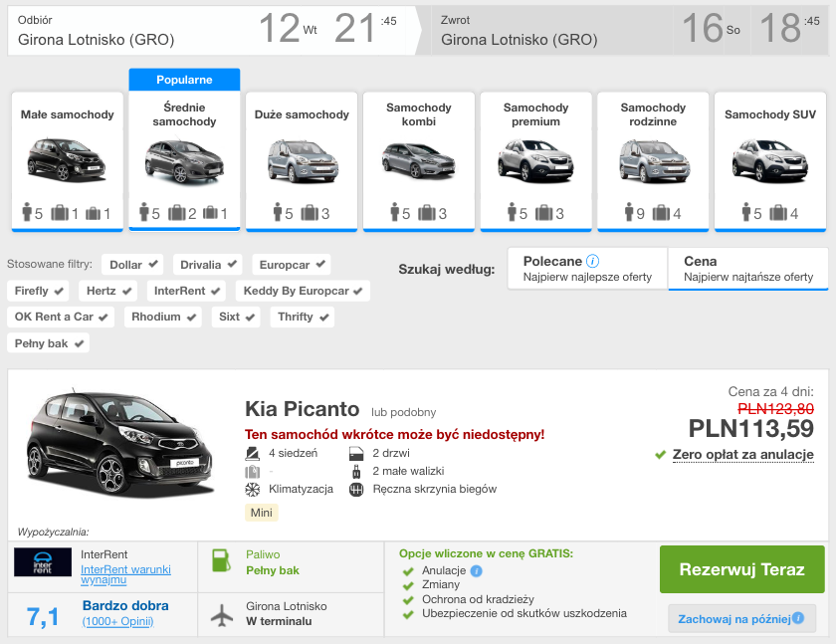This screenshot has width=836, height=644.
Task: Click Zero opłat za anulacje link
Action: [x=743, y=454]
